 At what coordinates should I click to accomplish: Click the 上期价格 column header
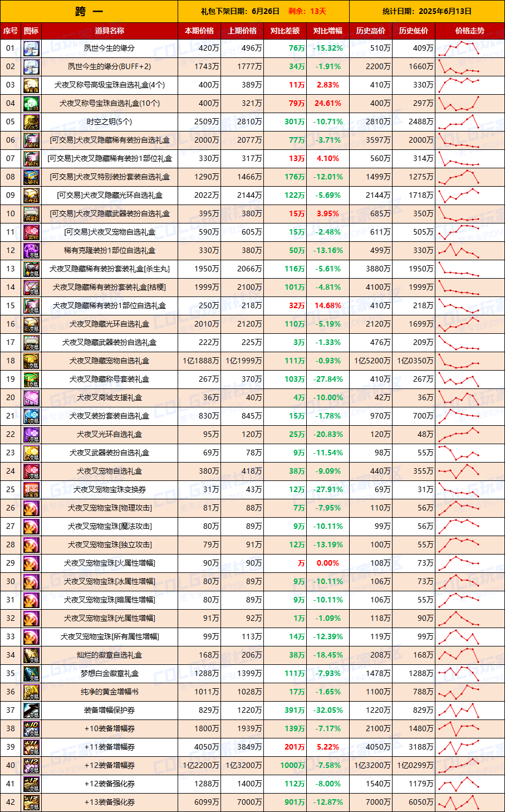click(242, 31)
